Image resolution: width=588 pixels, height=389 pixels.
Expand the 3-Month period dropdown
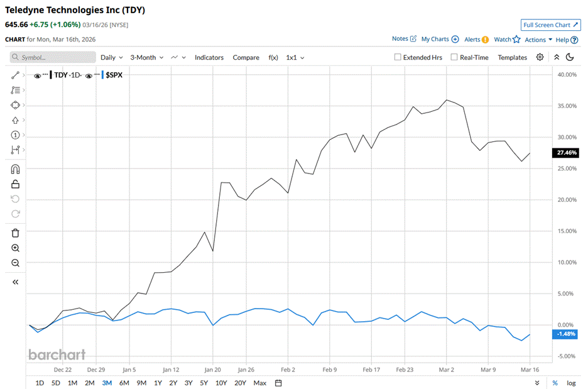tap(146, 57)
